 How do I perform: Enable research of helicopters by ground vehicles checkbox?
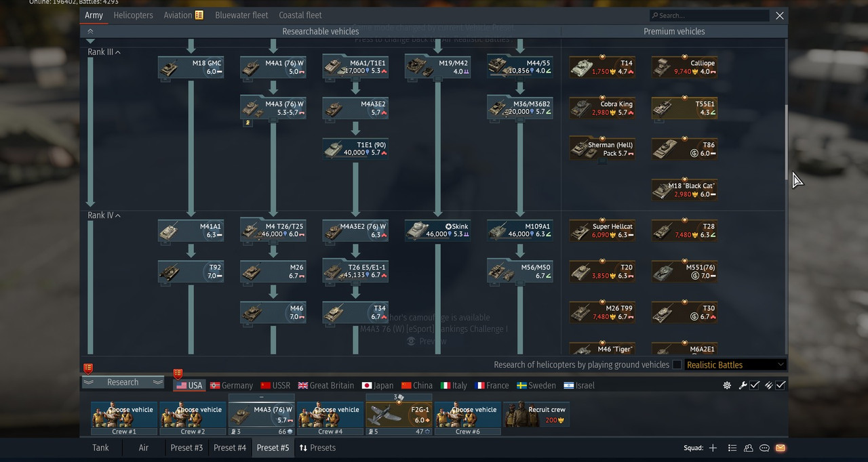677,364
